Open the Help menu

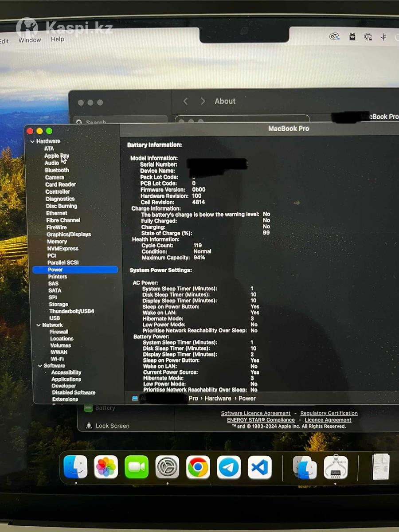(x=57, y=39)
